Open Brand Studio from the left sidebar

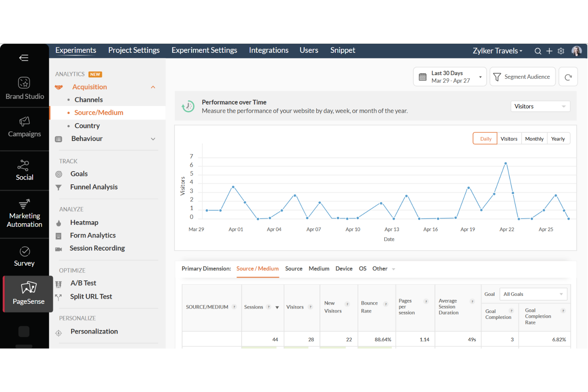coord(24,88)
